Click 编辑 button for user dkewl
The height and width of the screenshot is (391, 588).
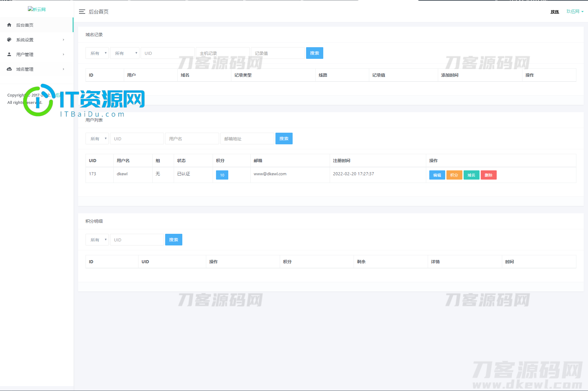pos(437,175)
